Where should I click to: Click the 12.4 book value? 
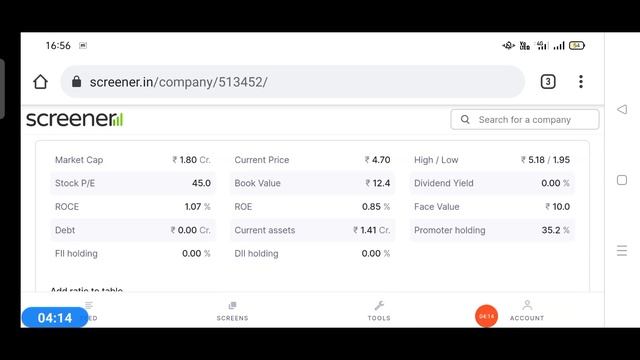coord(378,183)
